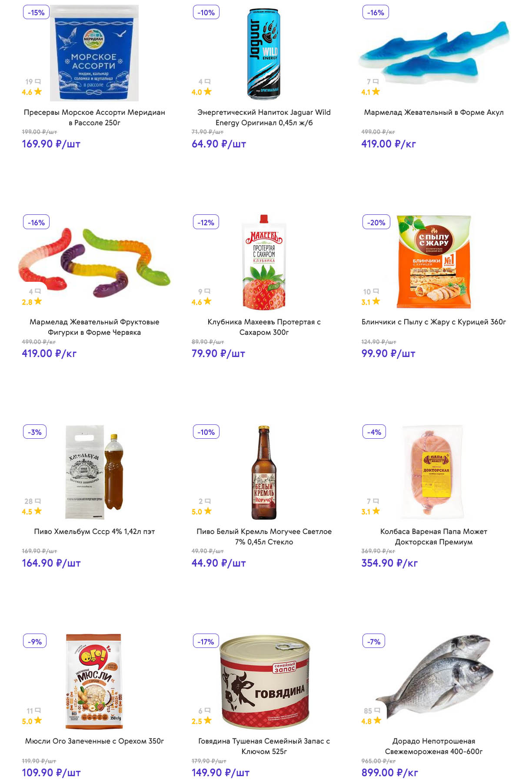Click the review comment icon on Пиво Хмельбум
Screen dimensions: 532x784
[x=38, y=501]
